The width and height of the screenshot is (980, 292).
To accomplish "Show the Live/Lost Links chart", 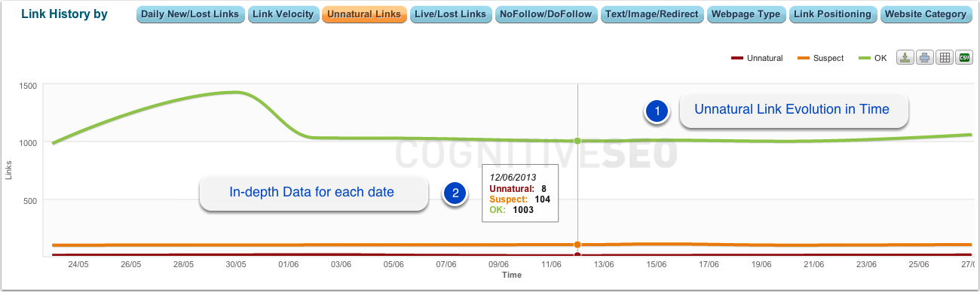I will point(451,14).
